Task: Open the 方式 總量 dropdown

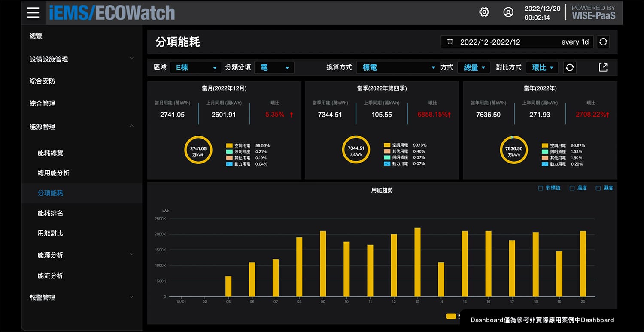Action: click(474, 67)
